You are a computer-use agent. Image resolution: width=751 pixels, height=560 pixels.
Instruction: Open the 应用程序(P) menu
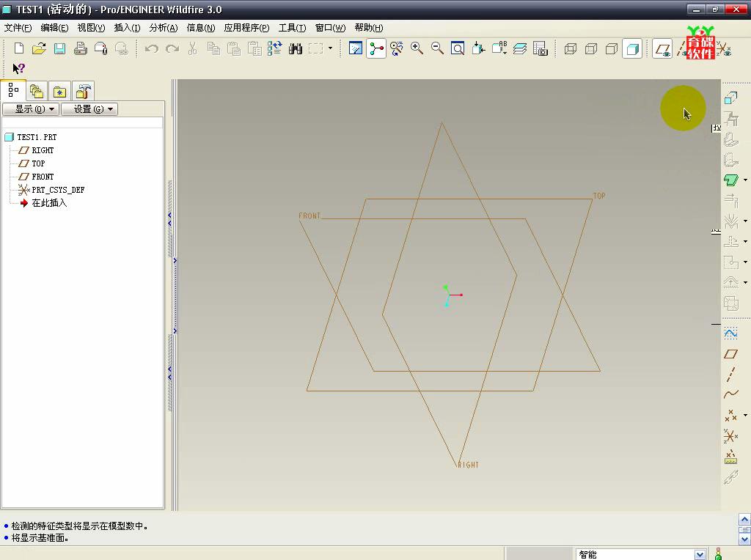[246, 28]
